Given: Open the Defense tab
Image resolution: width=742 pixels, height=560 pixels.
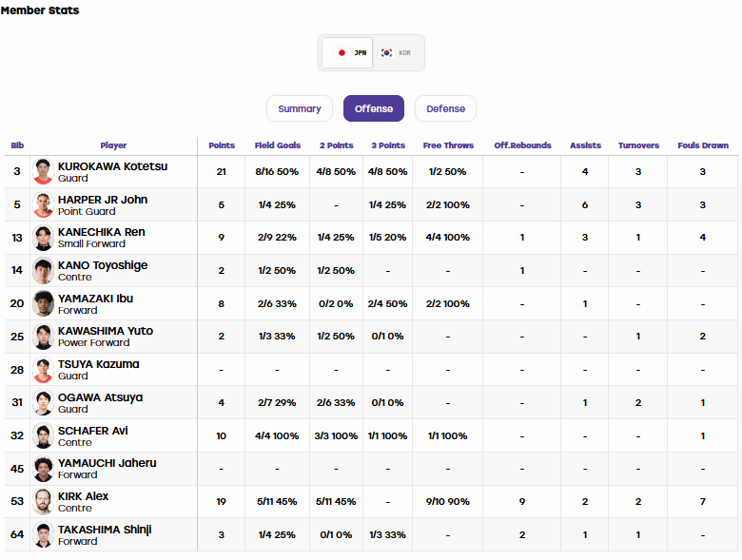Looking at the screenshot, I should (445, 108).
